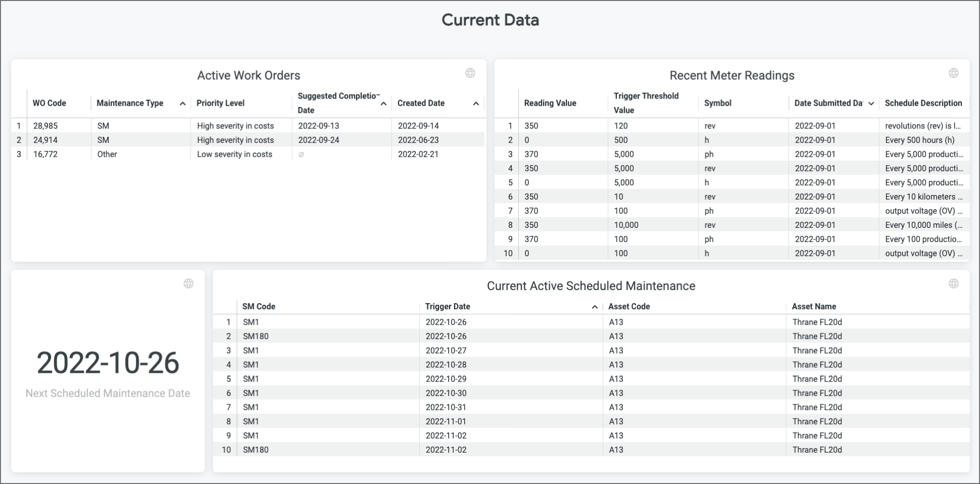This screenshot has height=484, width=980.
Task: Click the Trigger Threshold Value column header
Action: click(646, 103)
